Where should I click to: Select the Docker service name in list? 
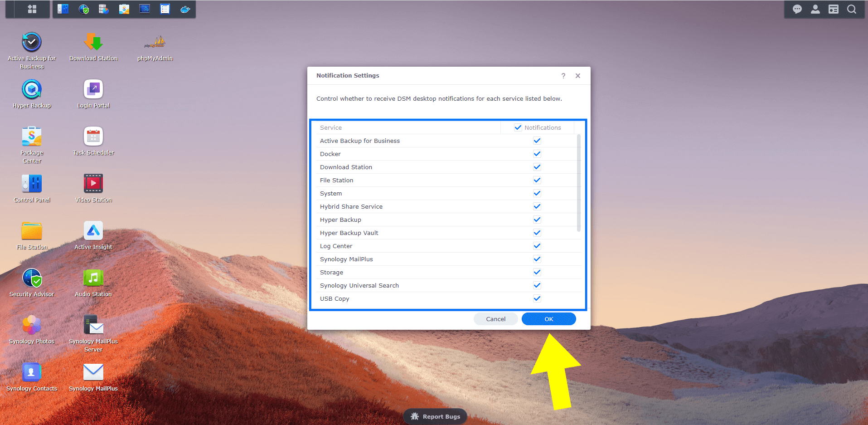pyautogui.click(x=330, y=154)
